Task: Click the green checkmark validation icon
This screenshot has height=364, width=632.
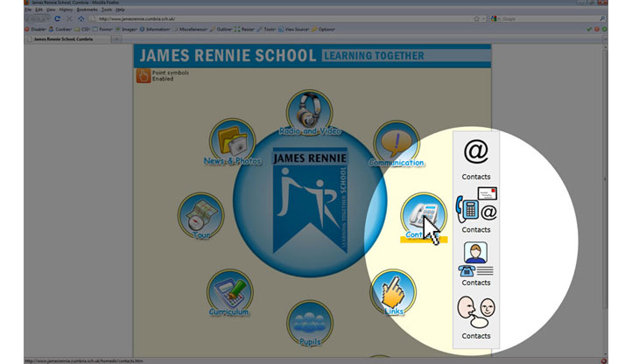Action: click(x=589, y=30)
